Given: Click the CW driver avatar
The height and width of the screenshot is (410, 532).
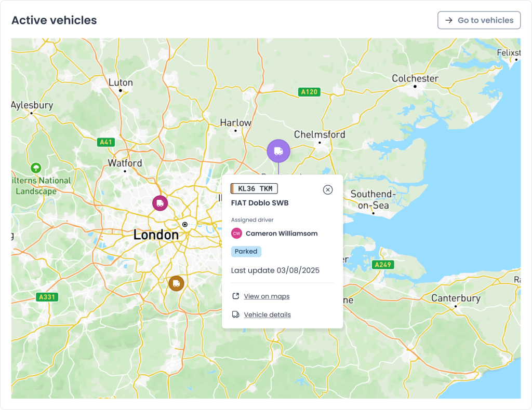Looking at the screenshot, I should [236, 234].
